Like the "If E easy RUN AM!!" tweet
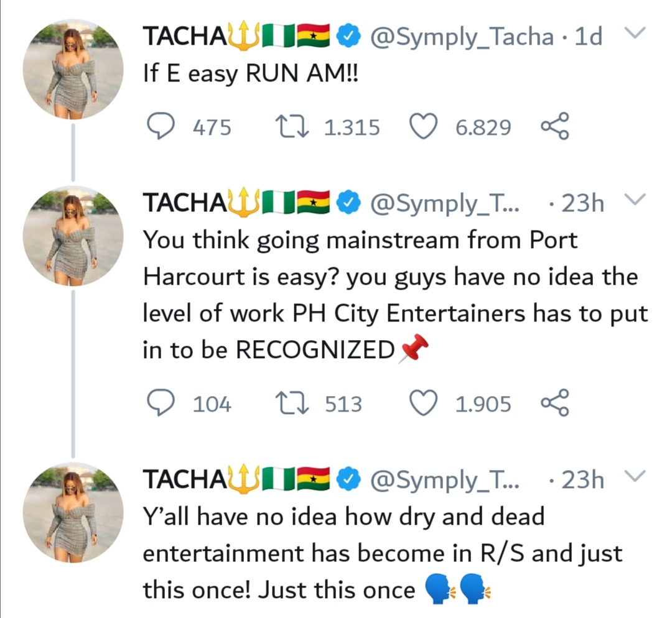Image resolution: width=672 pixels, height=618 pixels. (424, 127)
